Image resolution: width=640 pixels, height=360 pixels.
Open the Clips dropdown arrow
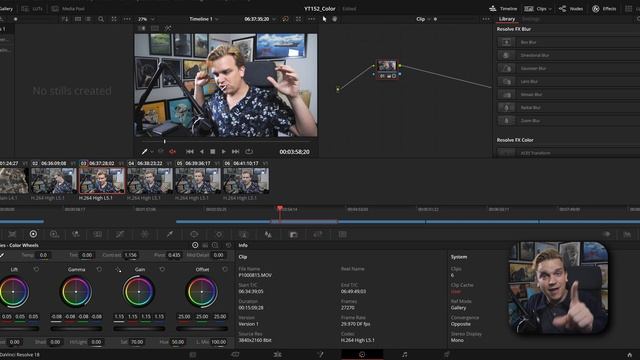(x=550, y=9)
